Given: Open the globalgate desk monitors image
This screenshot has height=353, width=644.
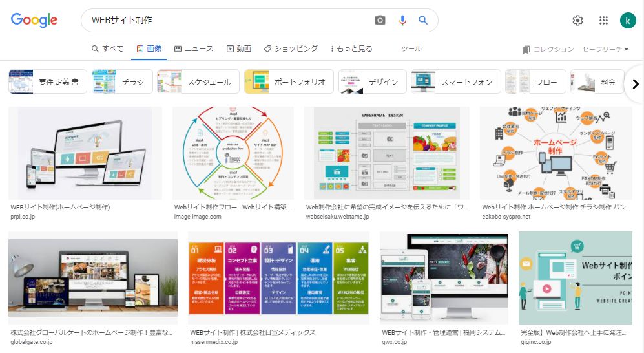Looking at the screenshot, I should [x=93, y=278].
